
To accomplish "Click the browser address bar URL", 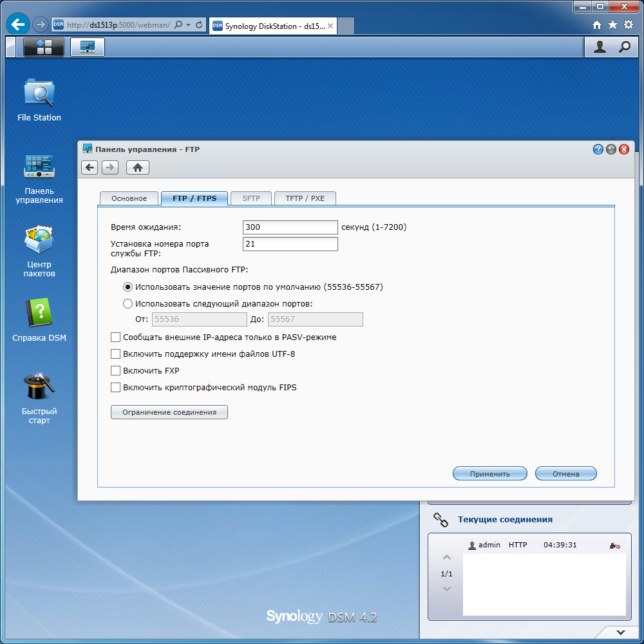I will pos(118,25).
